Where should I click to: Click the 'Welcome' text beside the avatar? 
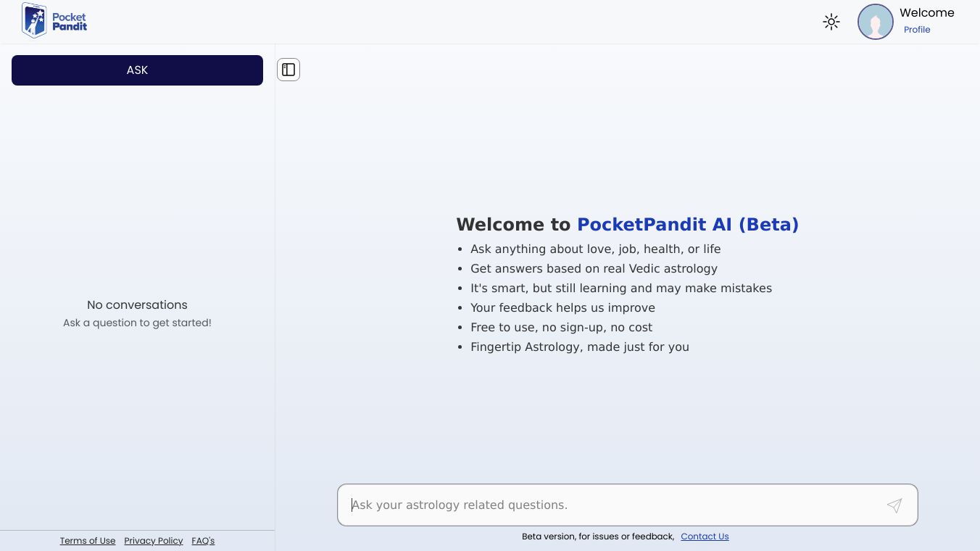tap(927, 13)
